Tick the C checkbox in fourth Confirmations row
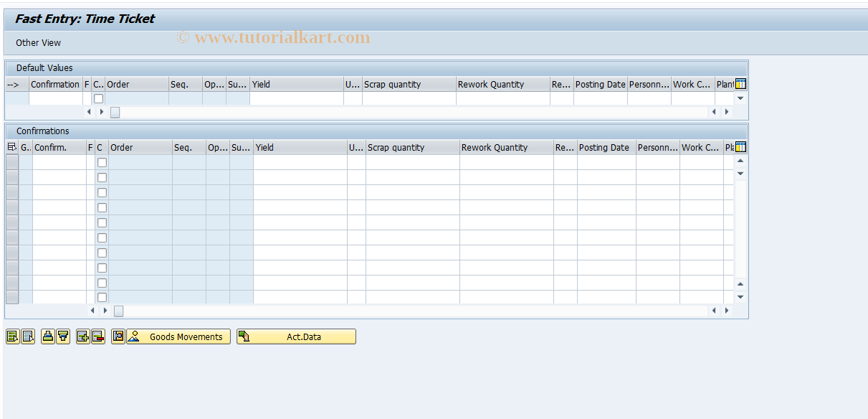Image resolution: width=868 pixels, height=419 pixels. (x=102, y=207)
